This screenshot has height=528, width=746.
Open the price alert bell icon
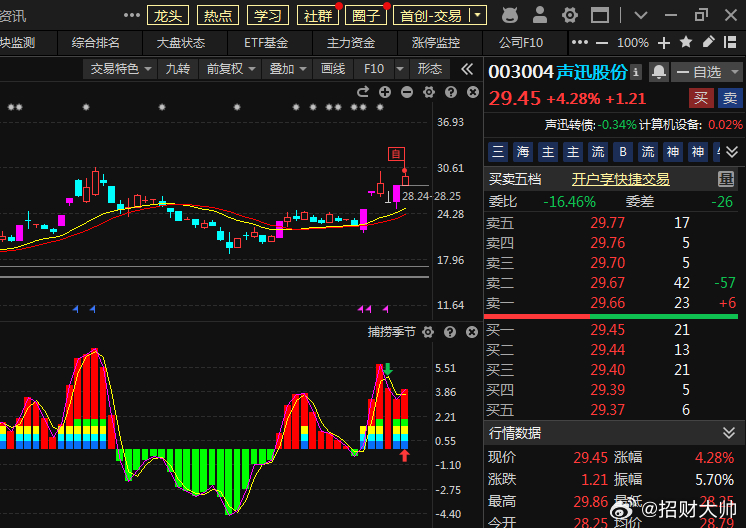(659, 72)
